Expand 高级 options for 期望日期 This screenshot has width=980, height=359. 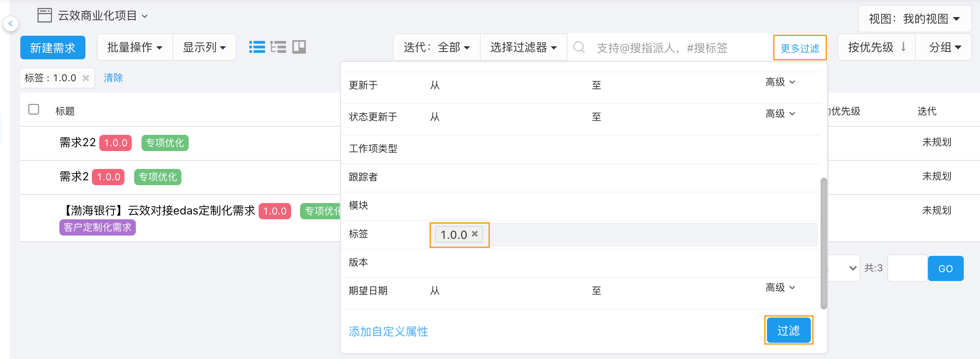click(x=780, y=288)
